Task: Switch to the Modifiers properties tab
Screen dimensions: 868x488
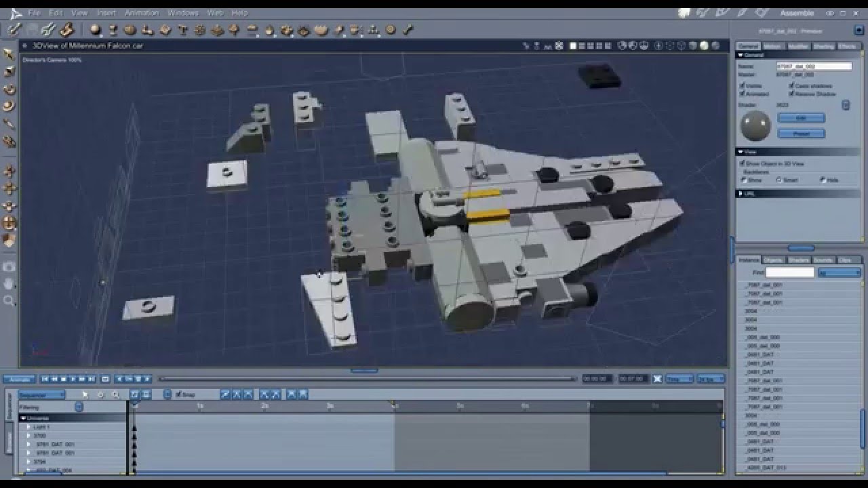Action: [x=798, y=46]
